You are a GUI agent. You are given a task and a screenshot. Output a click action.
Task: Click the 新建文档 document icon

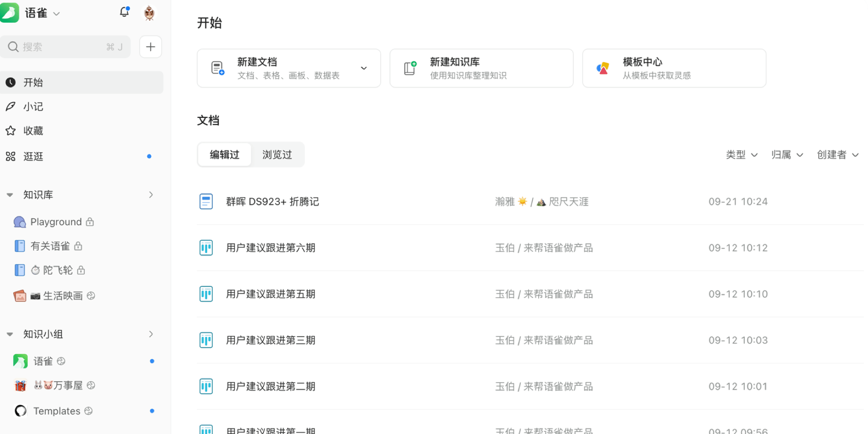pos(217,68)
